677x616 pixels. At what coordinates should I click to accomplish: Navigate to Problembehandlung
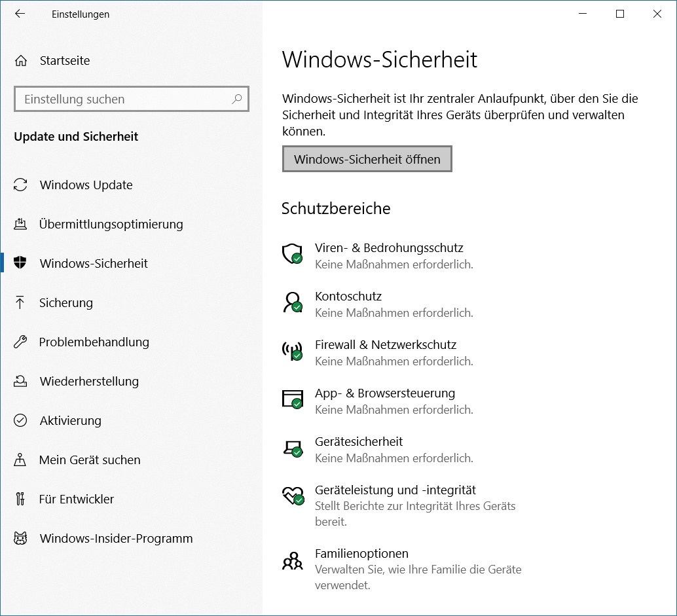[94, 342]
